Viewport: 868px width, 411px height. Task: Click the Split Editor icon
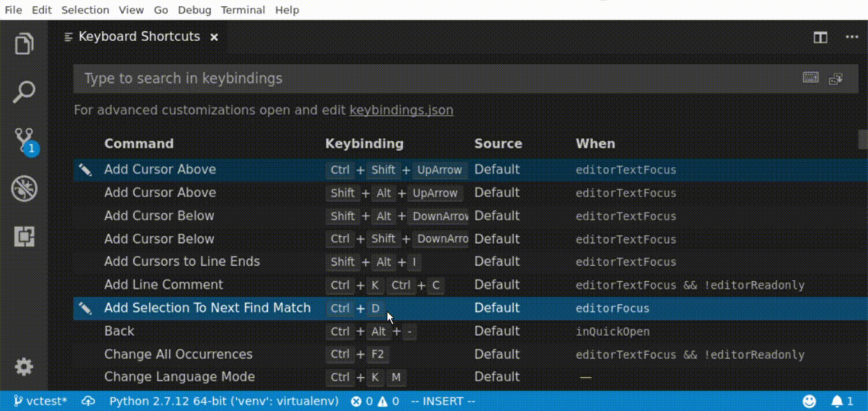pos(819,38)
